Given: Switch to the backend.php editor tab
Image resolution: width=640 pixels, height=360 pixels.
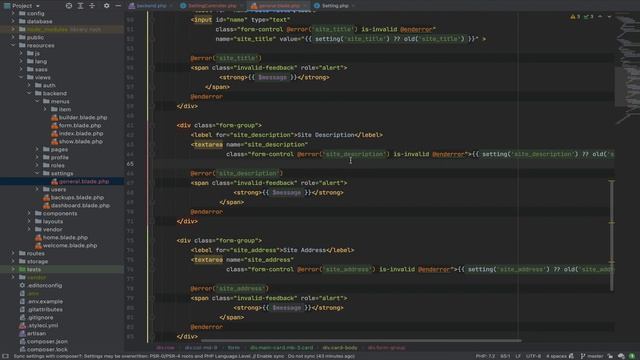Looking at the screenshot, I should (148, 6).
